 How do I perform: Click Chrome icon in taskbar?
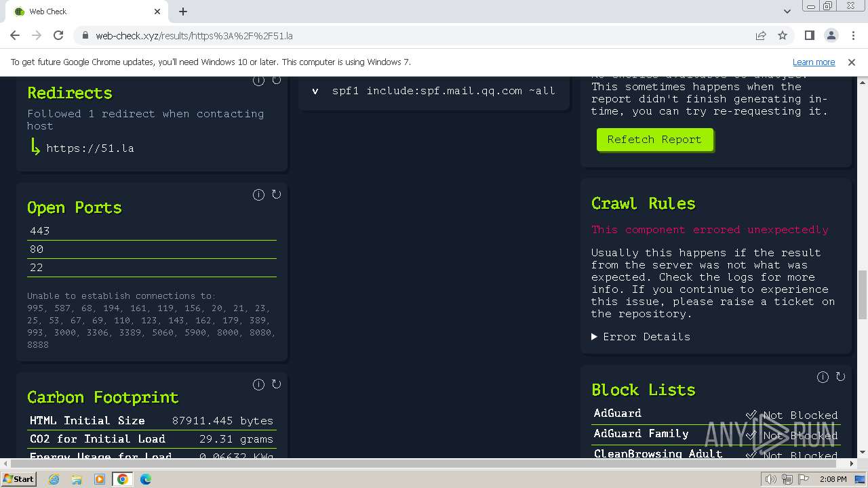click(123, 479)
